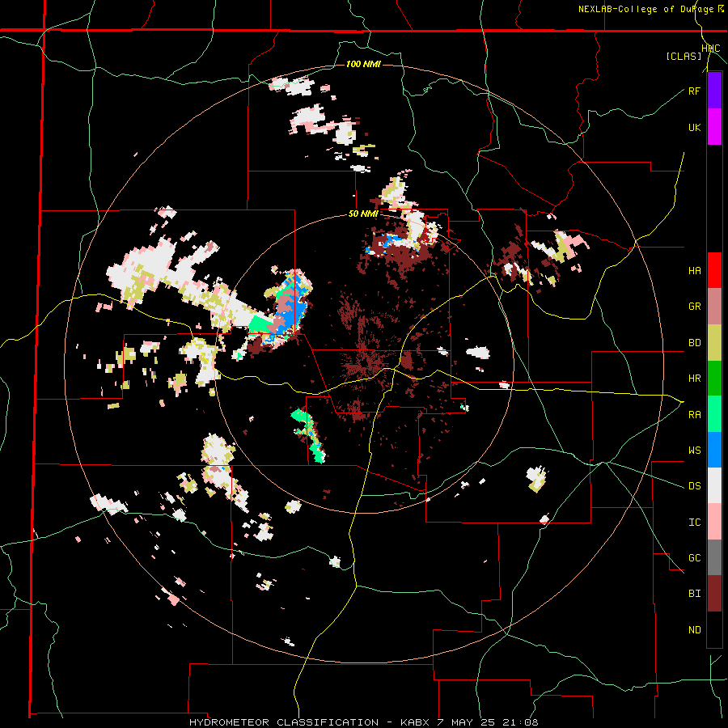Click the BI legend label
Screen dimensions: 728x728
click(694, 594)
